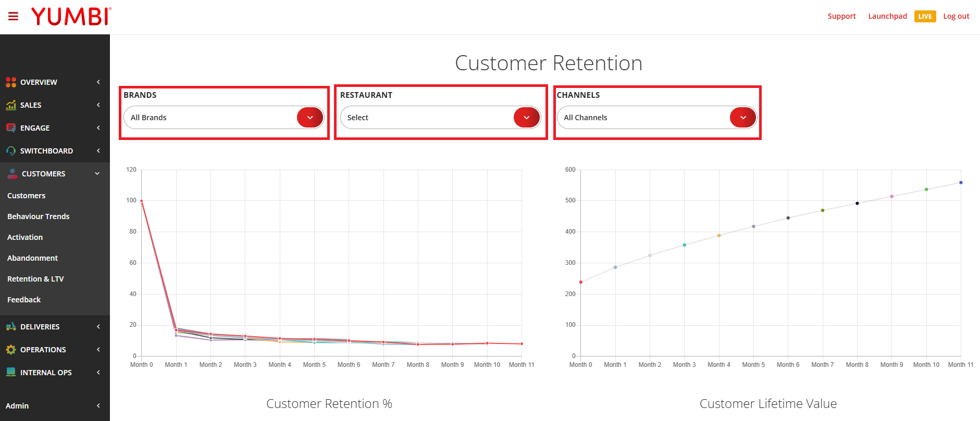Click the Month 8 black point on lifetime value chart
The height and width of the screenshot is (421, 980).
tap(857, 203)
